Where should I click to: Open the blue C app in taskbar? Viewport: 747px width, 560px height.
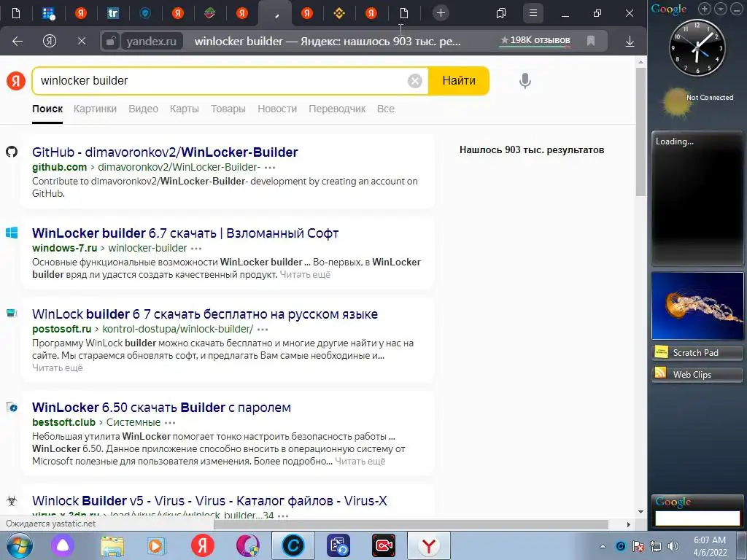pos(293,545)
